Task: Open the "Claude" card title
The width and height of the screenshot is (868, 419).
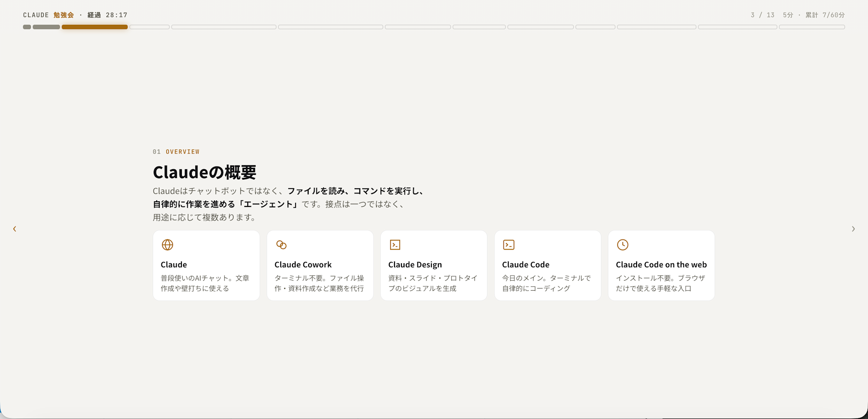Action: [174, 265]
